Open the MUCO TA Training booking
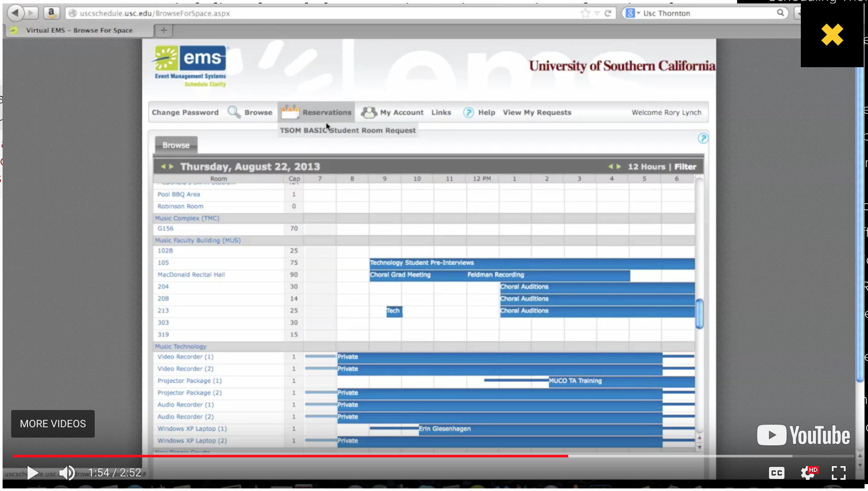The width and height of the screenshot is (868, 491). tap(622, 381)
